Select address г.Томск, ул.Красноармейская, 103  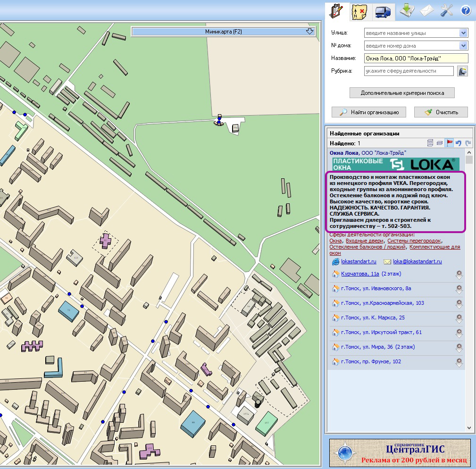coord(383,303)
